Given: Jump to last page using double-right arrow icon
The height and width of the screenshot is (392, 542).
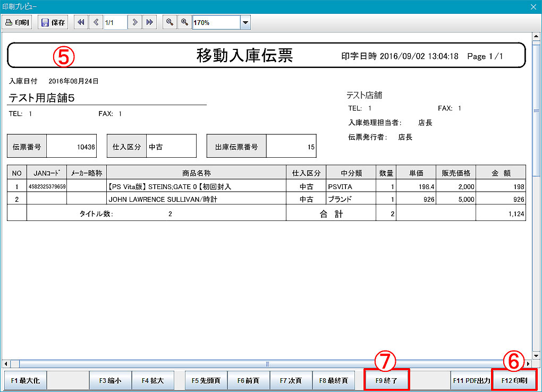Looking at the screenshot, I should click(150, 22).
